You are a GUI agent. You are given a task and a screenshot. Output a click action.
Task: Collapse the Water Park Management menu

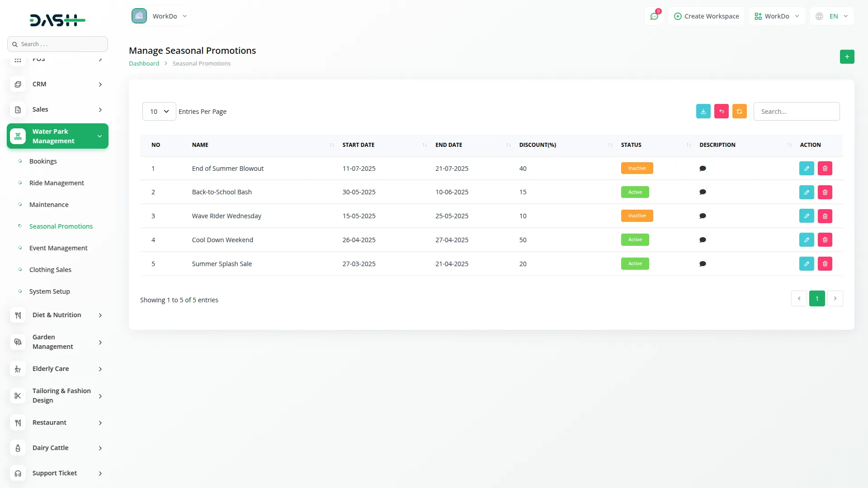pos(57,136)
